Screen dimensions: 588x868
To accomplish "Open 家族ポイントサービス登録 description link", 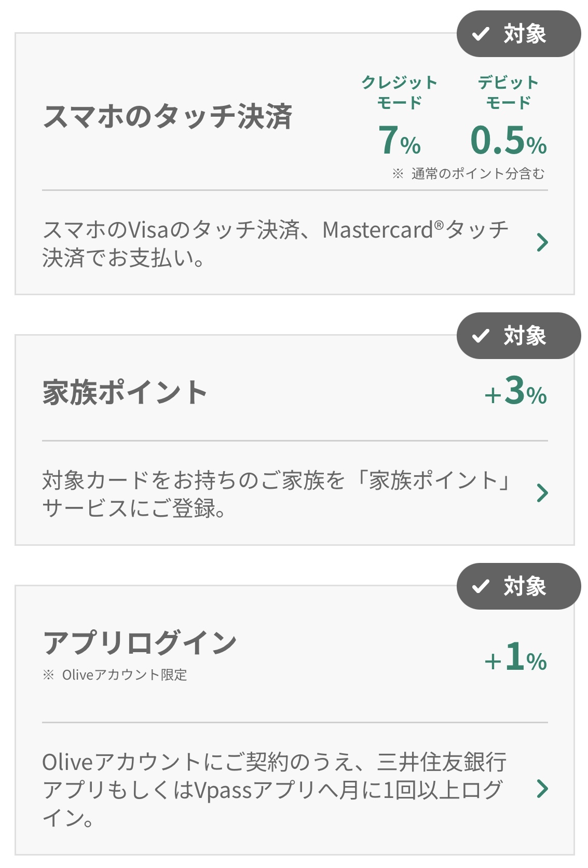I will (275, 494).
